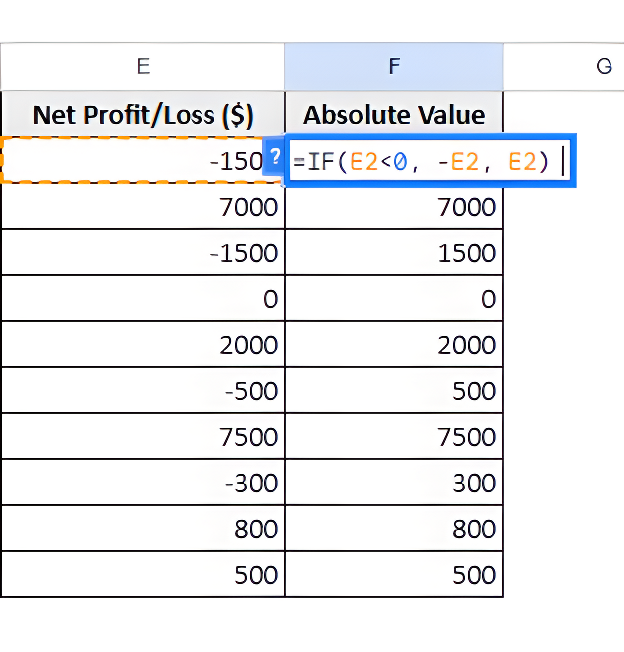Select column E header

(143, 67)
